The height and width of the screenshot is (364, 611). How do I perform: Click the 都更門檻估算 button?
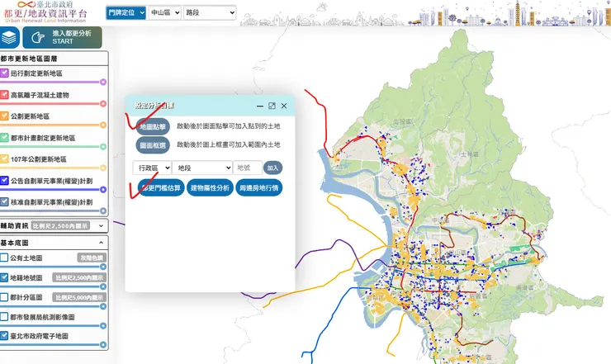click(x=161, y=188)
